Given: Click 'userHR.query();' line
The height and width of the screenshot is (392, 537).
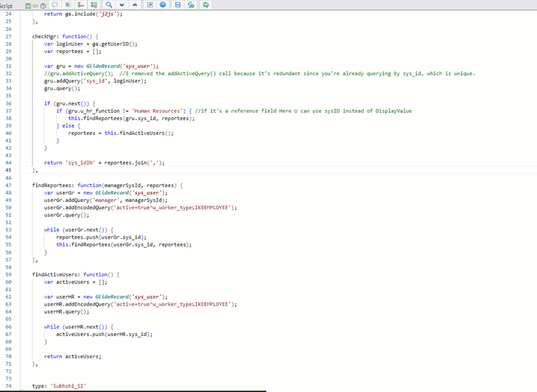Looking at the screenshot, I should tap(67, 312).
